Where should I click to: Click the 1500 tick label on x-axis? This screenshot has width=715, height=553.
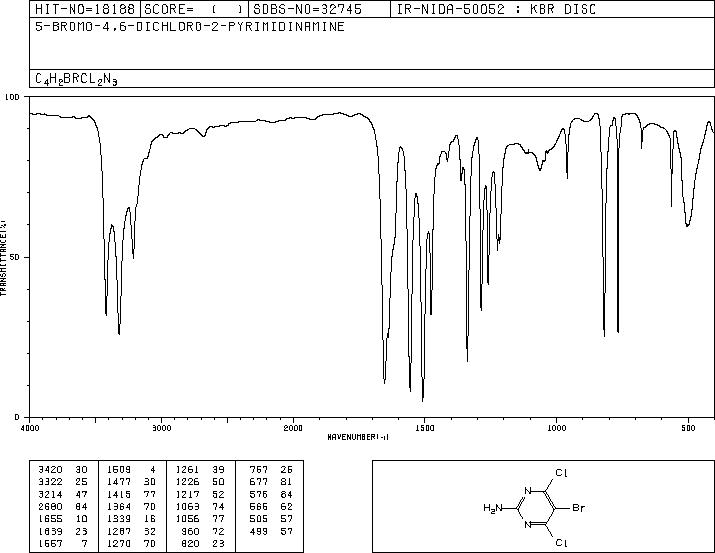[x=425, y=428]
